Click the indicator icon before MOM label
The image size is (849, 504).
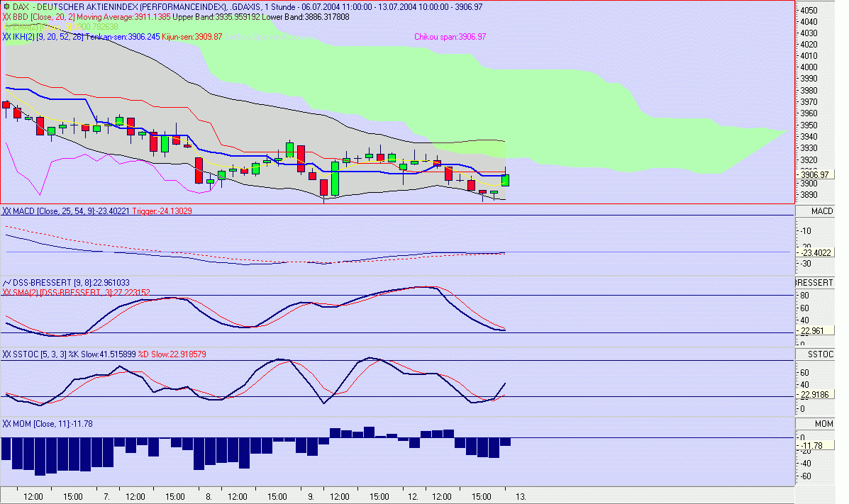pyautogui.click(x=6, y=424)
